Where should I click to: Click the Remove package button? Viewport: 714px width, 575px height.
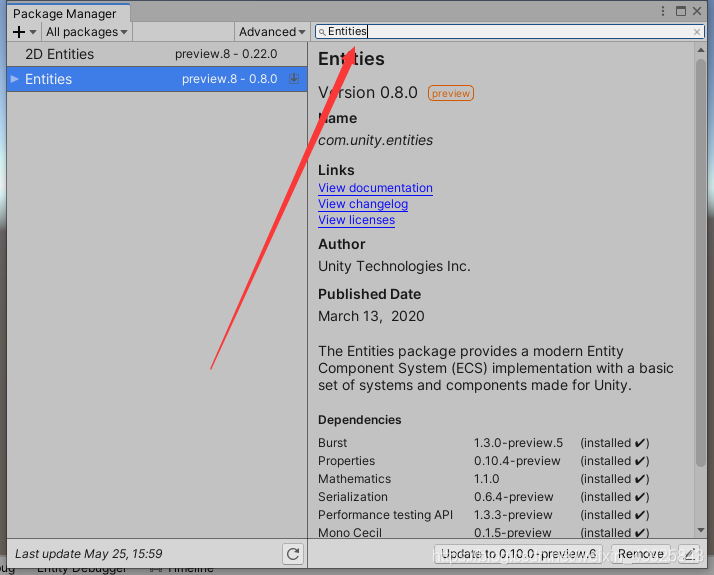[x=641, y=554]
